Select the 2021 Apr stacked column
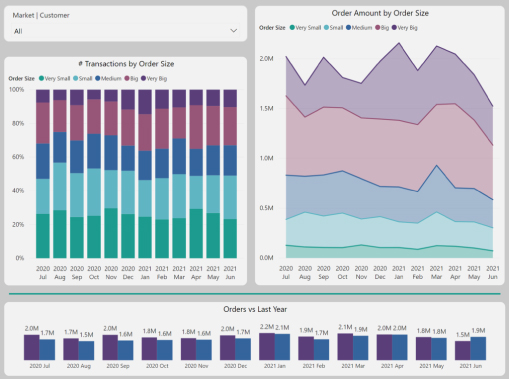 click(196, 174)
